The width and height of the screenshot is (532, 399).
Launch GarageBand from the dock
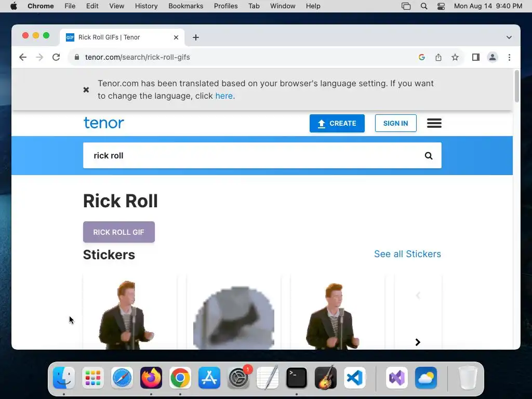[x=326, y=378]
